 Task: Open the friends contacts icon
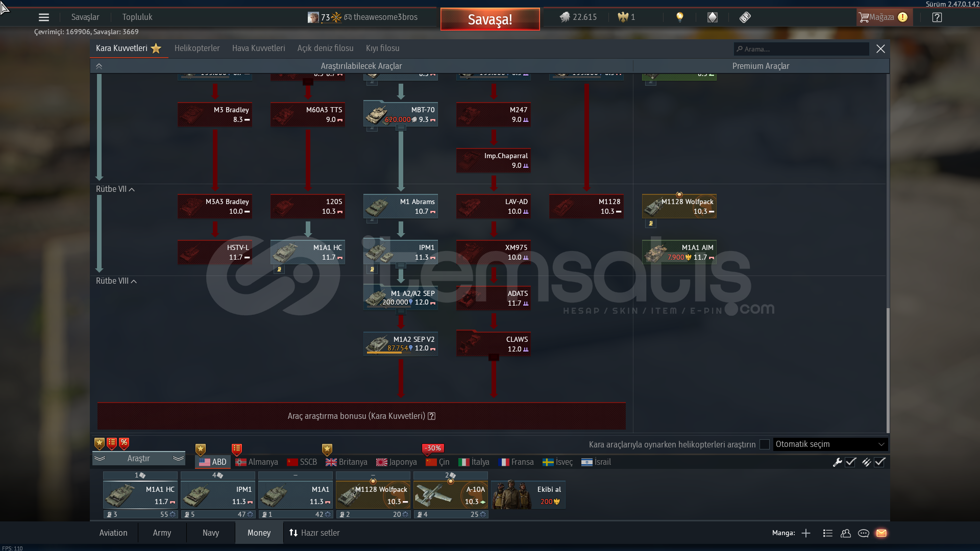coord(846,533)
